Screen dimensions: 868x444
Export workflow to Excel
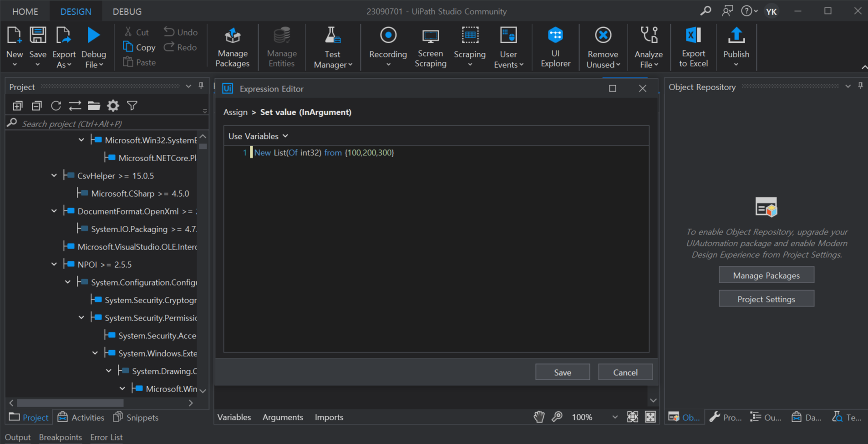point(693,47)
